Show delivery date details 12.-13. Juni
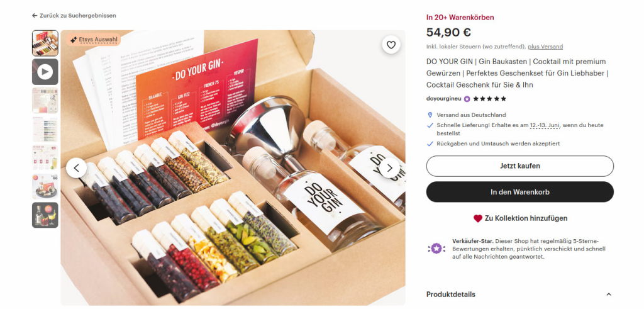644x309 pixels. 545,125
